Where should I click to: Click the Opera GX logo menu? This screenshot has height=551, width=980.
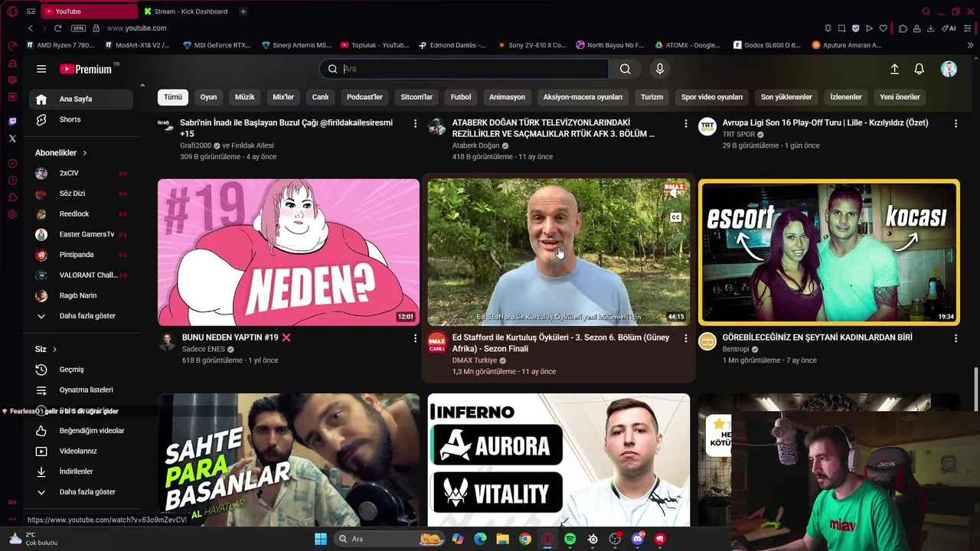point(12,11)
